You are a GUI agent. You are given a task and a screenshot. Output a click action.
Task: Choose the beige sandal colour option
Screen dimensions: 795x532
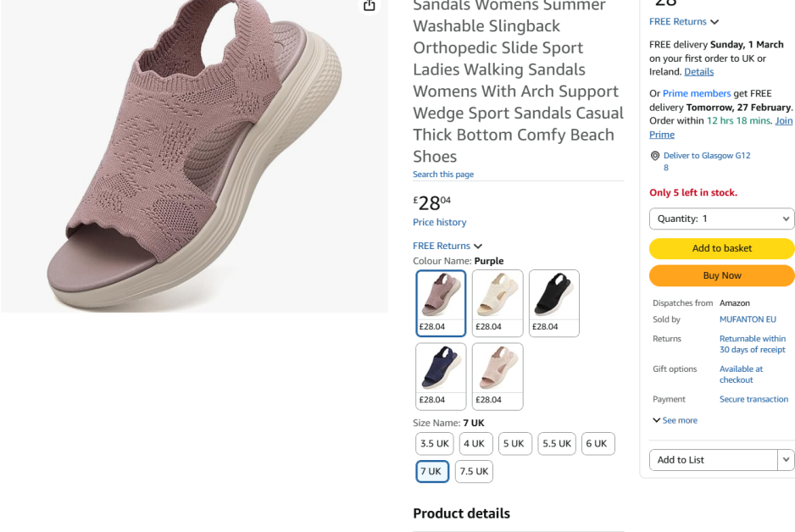pos(498,303)
